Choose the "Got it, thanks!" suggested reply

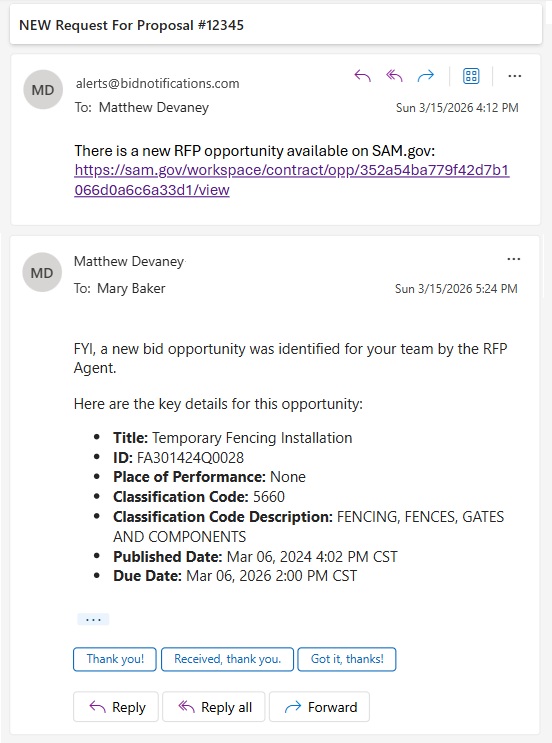tap(347, 659)
